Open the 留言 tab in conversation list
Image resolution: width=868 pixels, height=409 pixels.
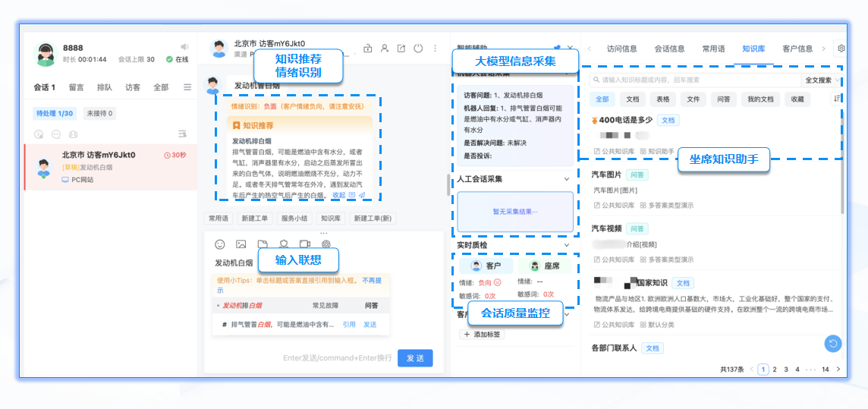point(77,87)
